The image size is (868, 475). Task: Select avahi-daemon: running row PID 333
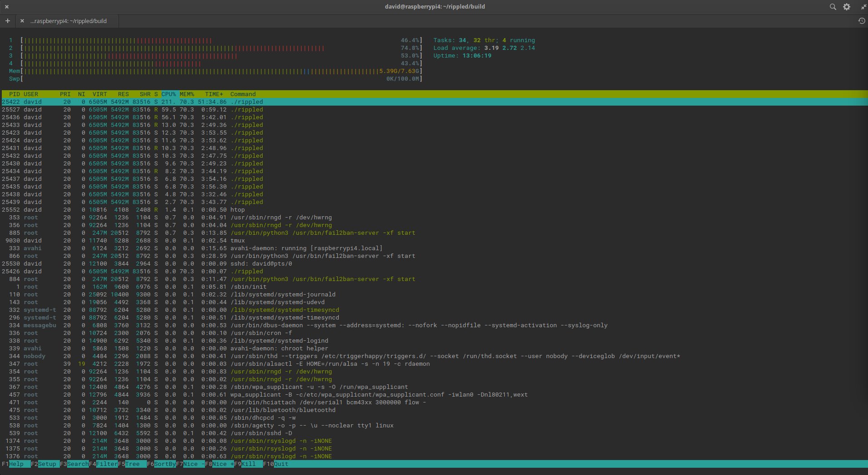[x=434, y=248]
